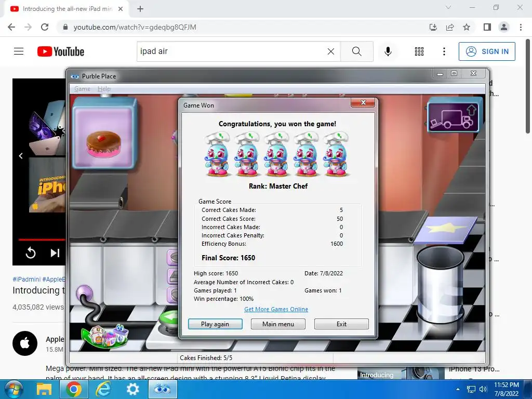Open the YouTube hamburger guide menu
The width and height of the screenshot is (532, 399).
click(19, 51)
